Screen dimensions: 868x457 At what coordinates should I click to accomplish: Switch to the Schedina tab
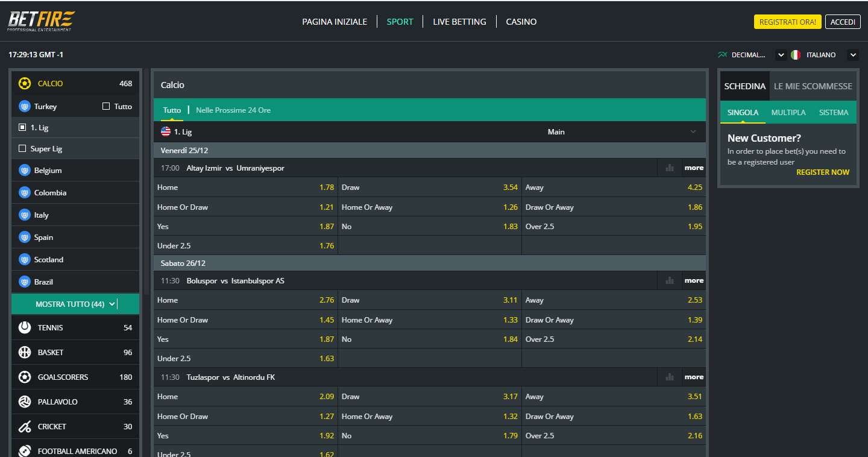click(x=745, y=86)
